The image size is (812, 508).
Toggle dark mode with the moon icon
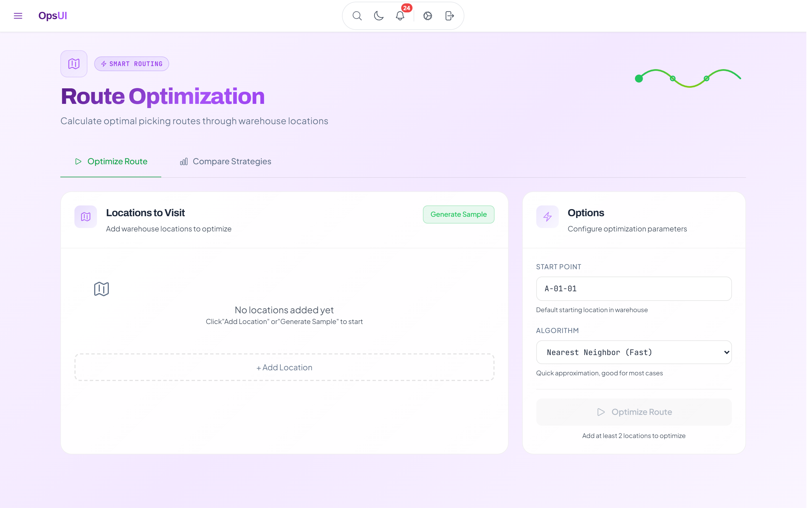[x=378, y=16]
